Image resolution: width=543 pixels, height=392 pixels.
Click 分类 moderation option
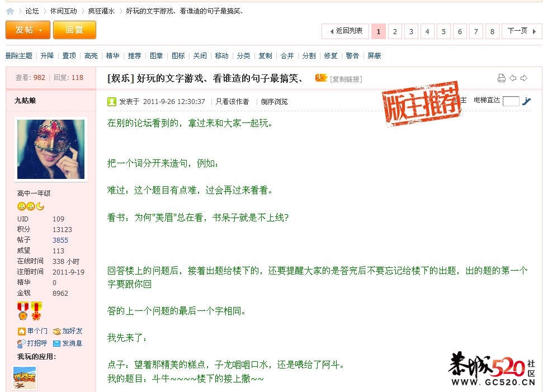(x=243, y=56)
